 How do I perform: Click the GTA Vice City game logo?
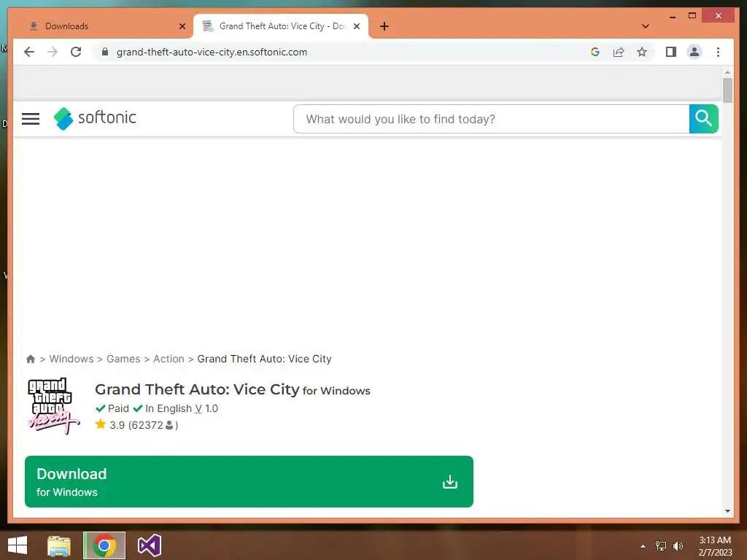[53, 406]
